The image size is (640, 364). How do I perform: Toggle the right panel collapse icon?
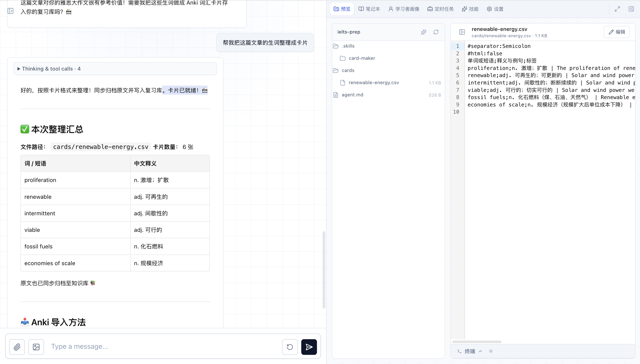click(631, 9)
